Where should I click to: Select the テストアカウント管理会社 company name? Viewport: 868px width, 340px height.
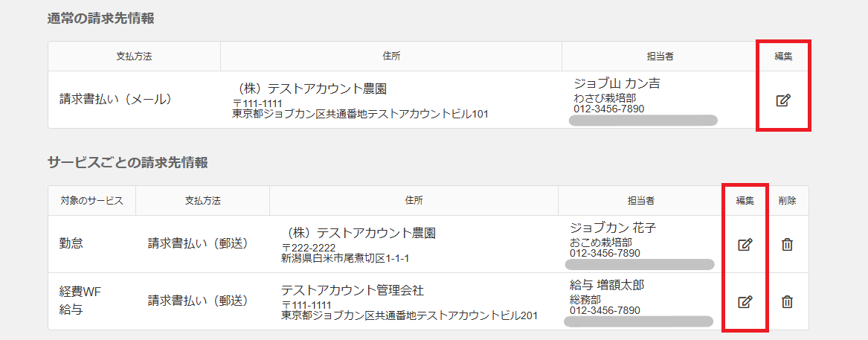352,290
